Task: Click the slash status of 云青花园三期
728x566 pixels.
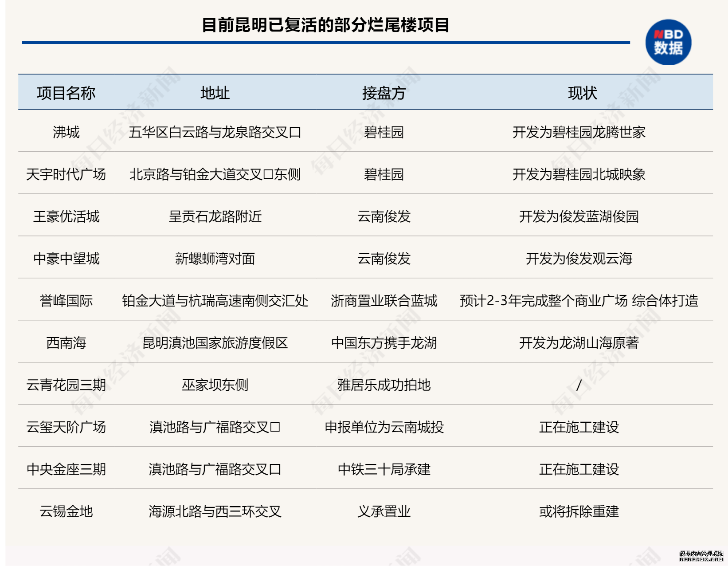Action: 579,385
